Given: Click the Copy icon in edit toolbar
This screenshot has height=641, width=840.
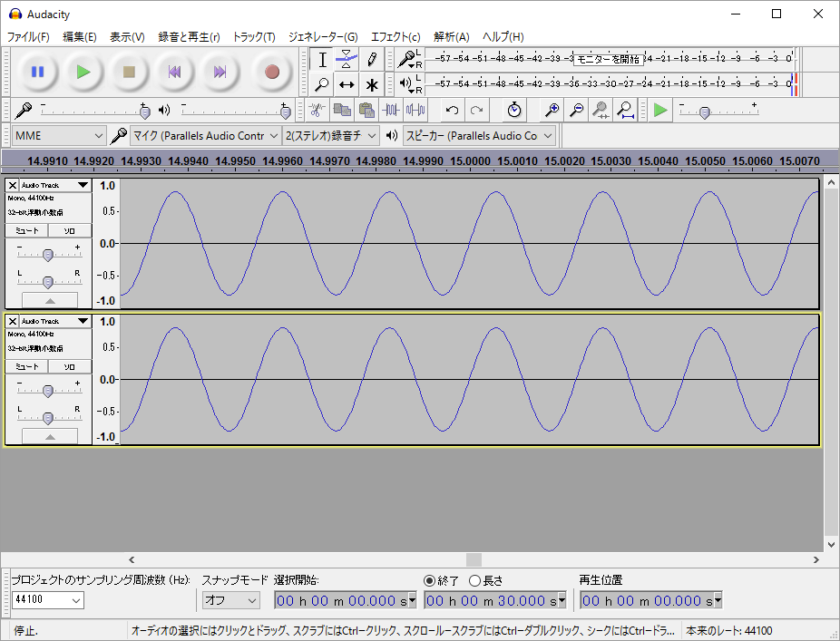Looking at the screenshot, I should coord(342,111).
